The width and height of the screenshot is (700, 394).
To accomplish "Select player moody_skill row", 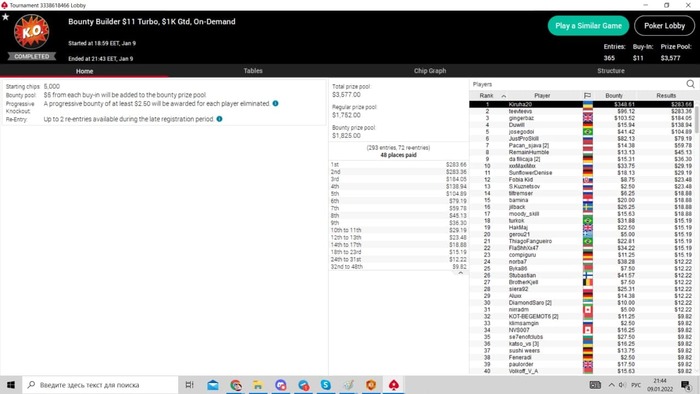I will (x=582, y=214).
